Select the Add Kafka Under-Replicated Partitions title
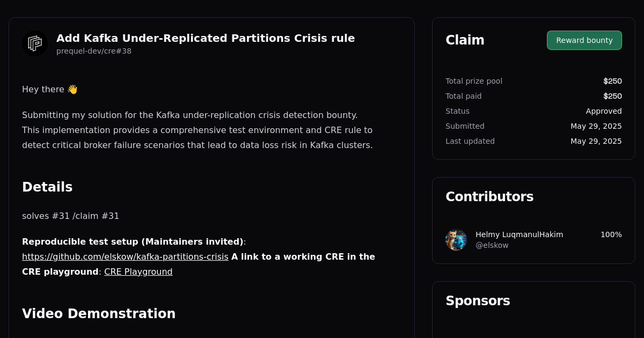Screen dimensions: 644x338 tap(206, 38)
